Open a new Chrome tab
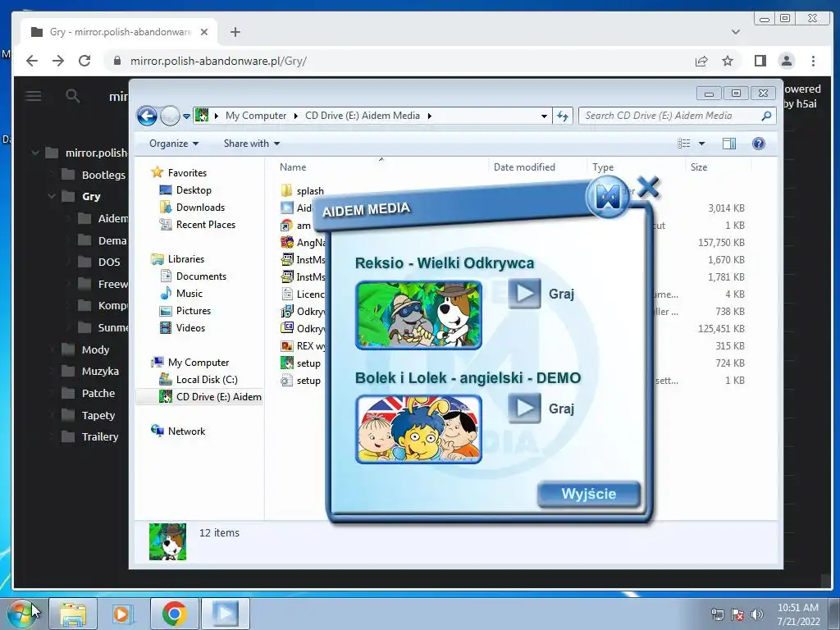The width and height of the screenshot is (840, 630). (x=235, y=32)
